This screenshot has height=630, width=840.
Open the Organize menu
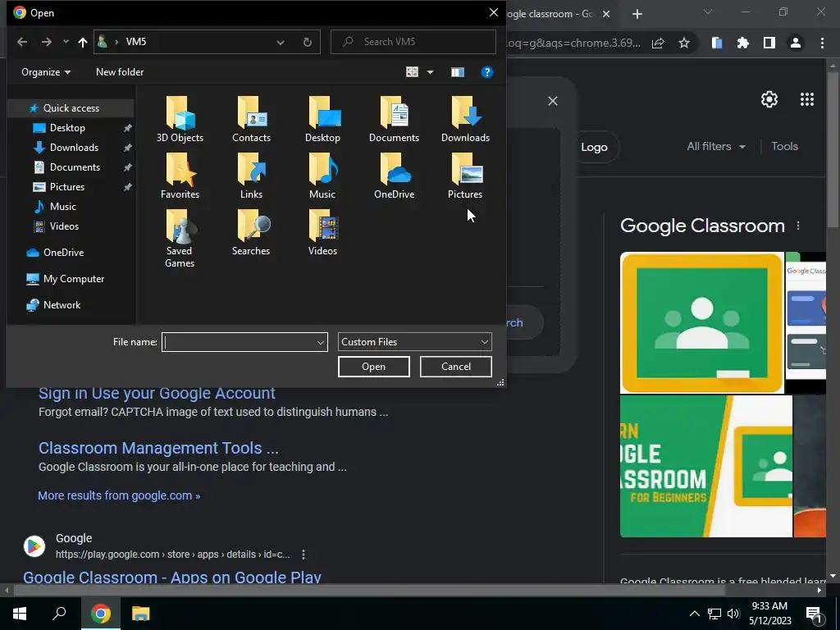click(x=46, y=72)
